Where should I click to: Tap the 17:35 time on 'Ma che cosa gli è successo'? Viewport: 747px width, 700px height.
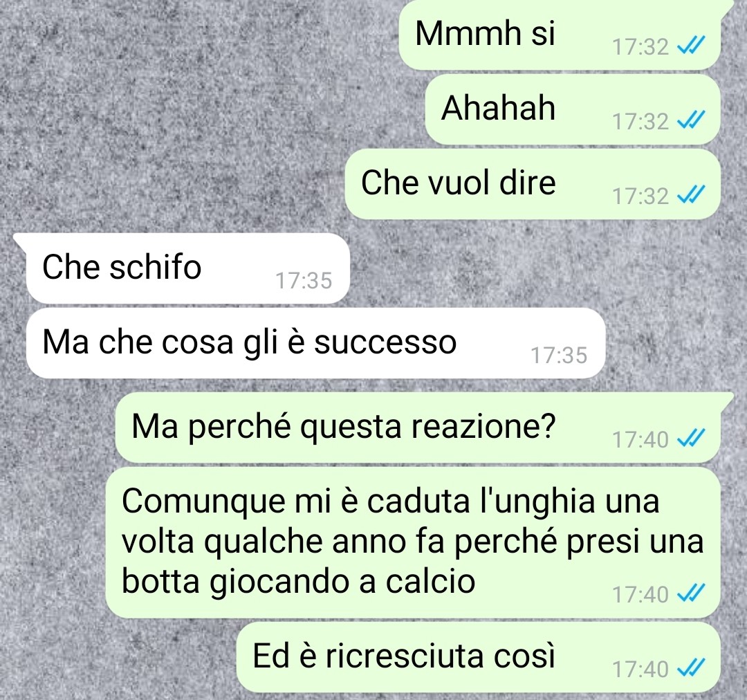point(559,356)
